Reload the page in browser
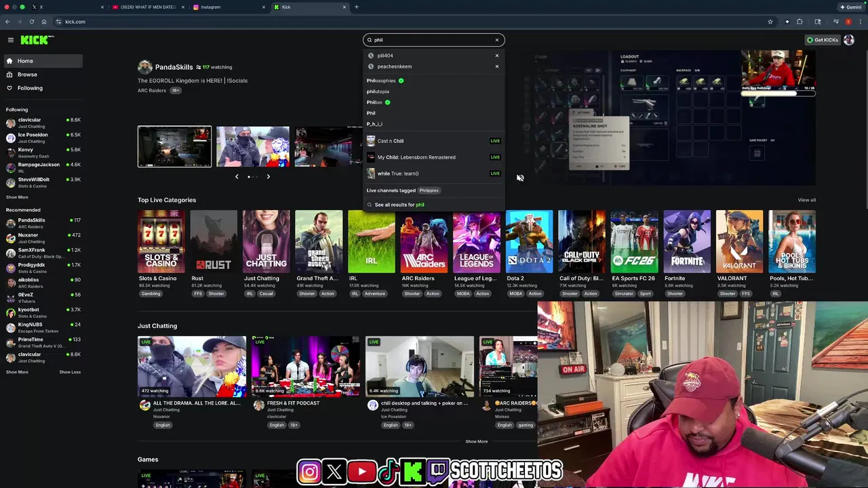 coord(31,22)
